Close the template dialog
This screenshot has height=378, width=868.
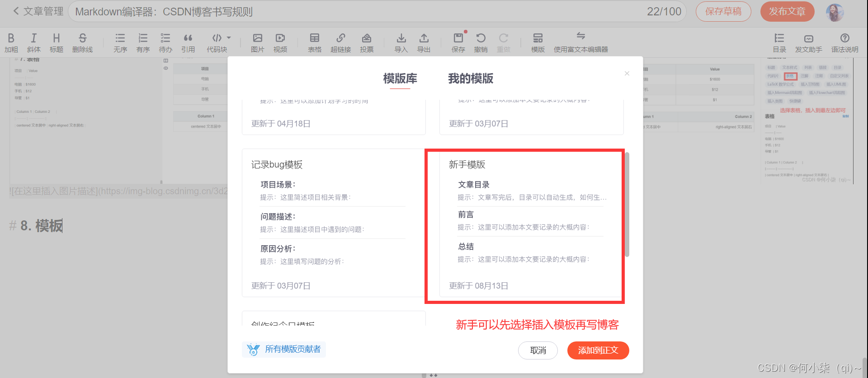pyautogui.click(x=627, y=73)
